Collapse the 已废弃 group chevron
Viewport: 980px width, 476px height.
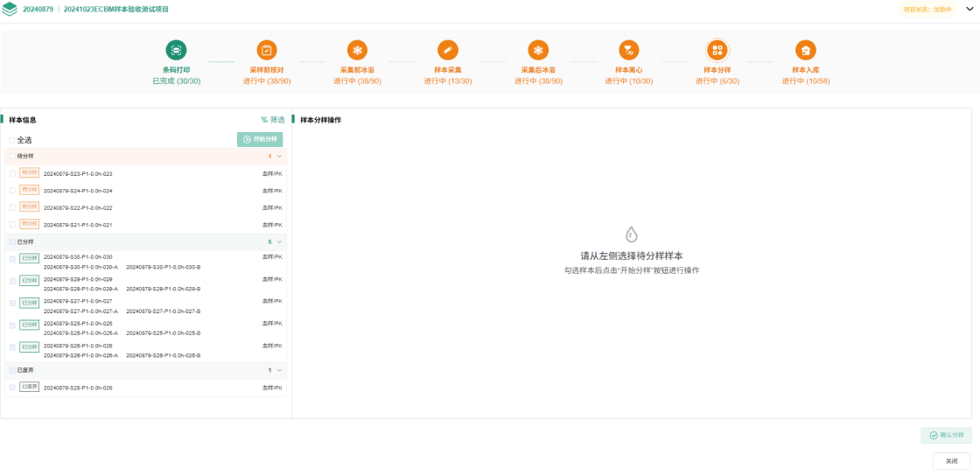click(279, 370)
